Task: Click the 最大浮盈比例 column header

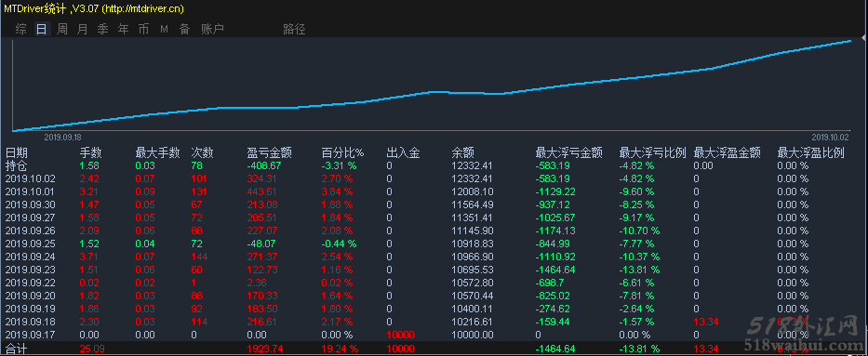Action: click(811, 153)
